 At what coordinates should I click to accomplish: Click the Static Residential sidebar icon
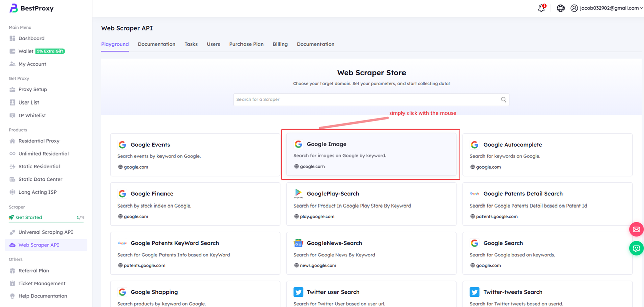coord(13,167)
